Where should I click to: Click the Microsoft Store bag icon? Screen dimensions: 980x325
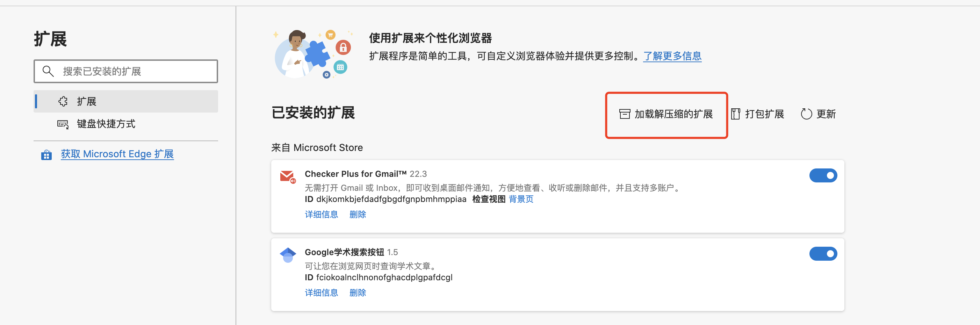coord(46,154)
